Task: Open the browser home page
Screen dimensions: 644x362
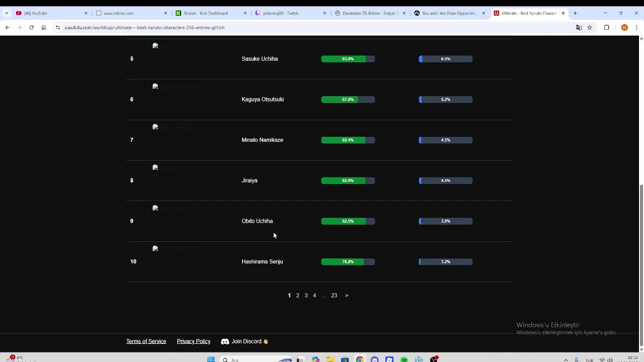Action: (x=43, y=28)
